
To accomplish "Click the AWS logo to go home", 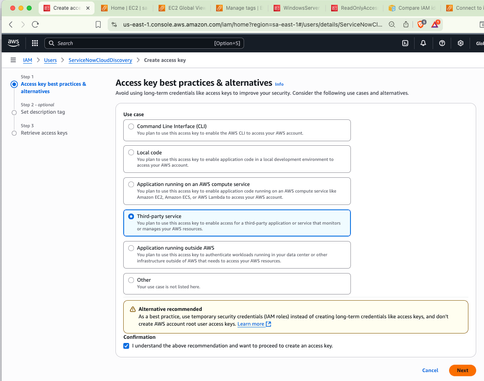I will click(13, 43).
